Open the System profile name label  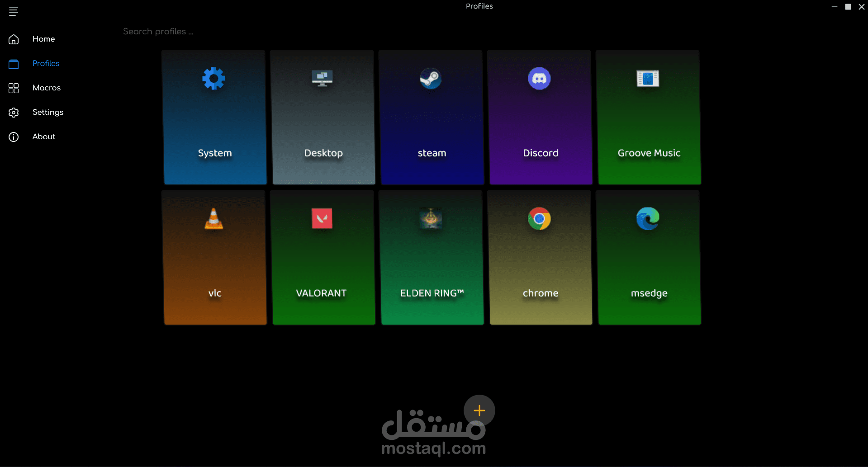click(x=215, y=153)
